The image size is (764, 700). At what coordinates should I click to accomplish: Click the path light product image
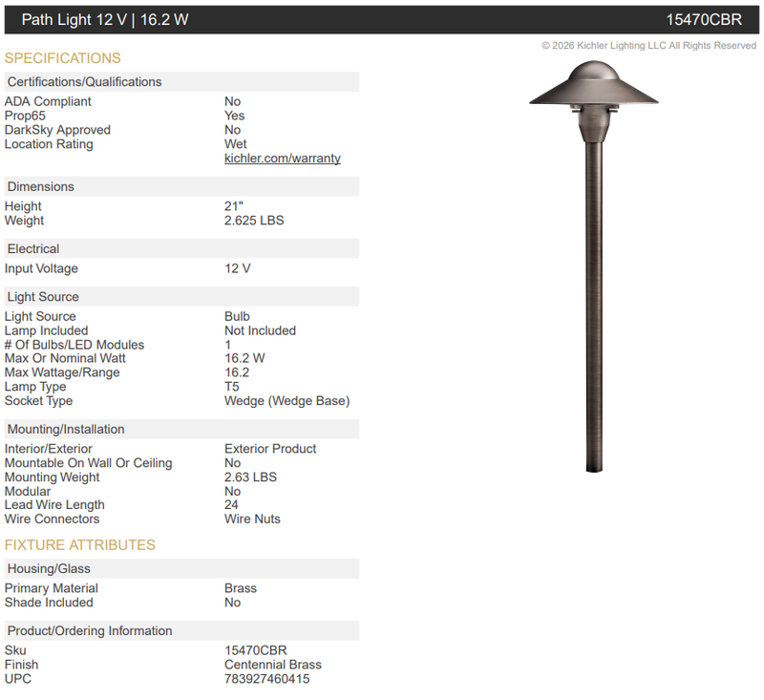coord(593,266)
